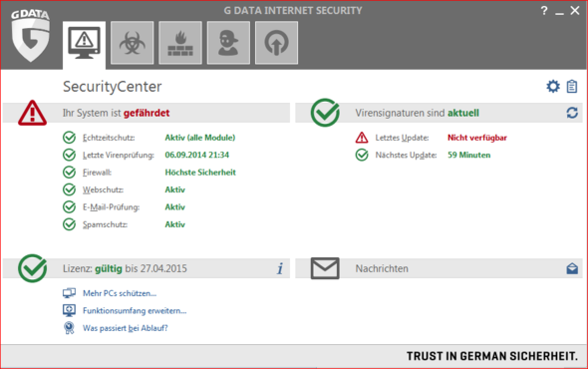Click the check icon next to Letzte Virenprüfung
The image size is (588, 369).
pos(69,155)
